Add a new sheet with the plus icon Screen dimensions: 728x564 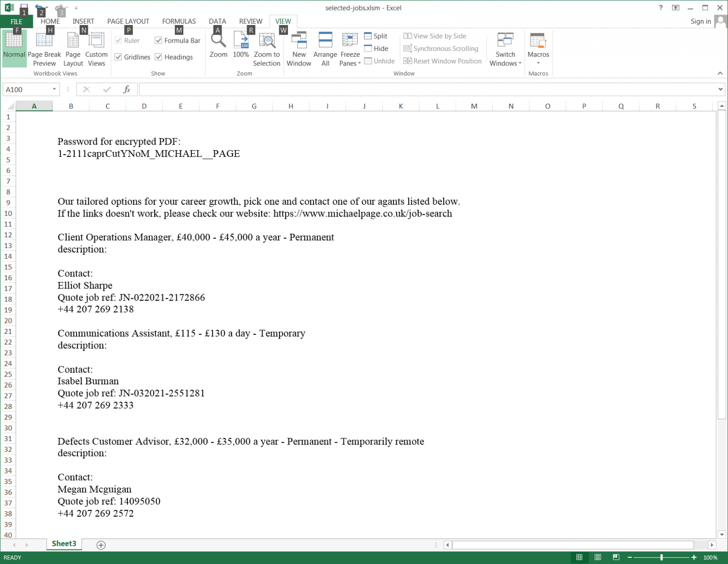click(101, 545)
